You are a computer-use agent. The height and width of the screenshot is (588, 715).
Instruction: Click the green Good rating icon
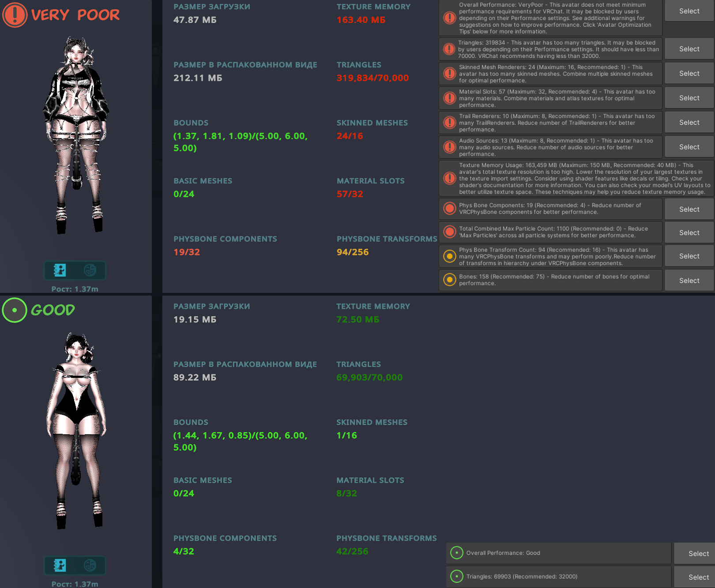click(x=15, y=310)
